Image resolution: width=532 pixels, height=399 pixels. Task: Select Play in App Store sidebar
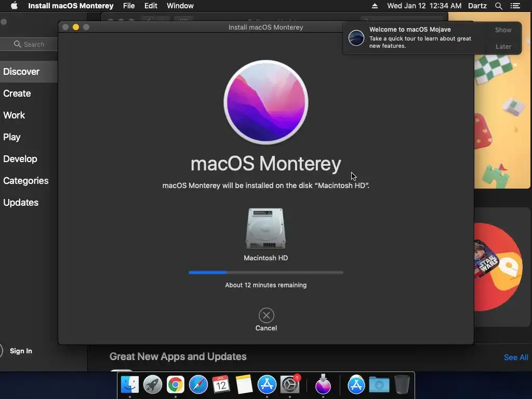[x=12, y=137]
